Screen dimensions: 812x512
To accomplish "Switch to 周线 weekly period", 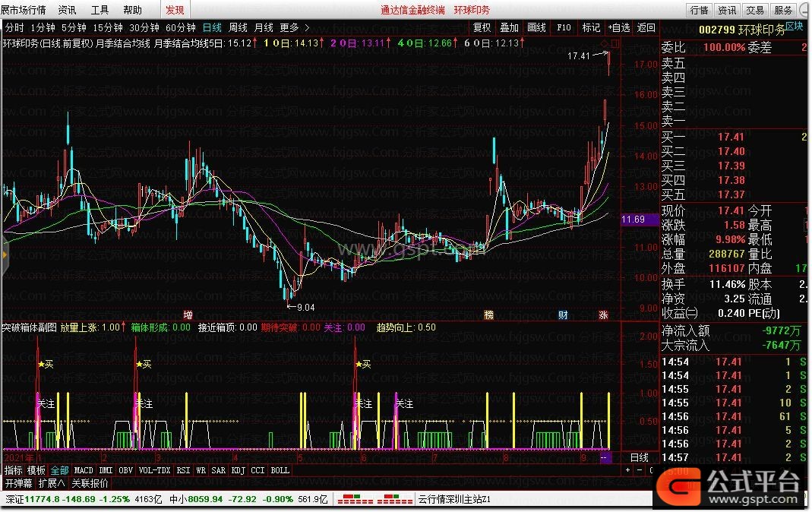I will pyautogui.click(x=239, y=27).
